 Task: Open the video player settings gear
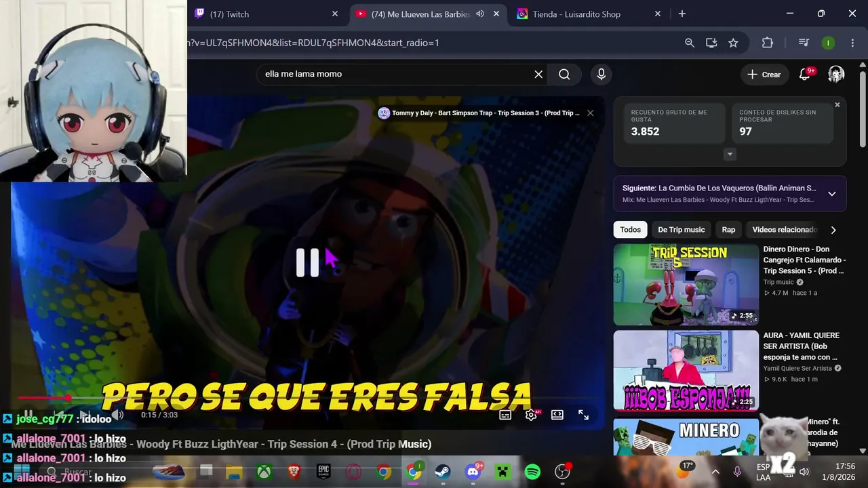[531, 415]
